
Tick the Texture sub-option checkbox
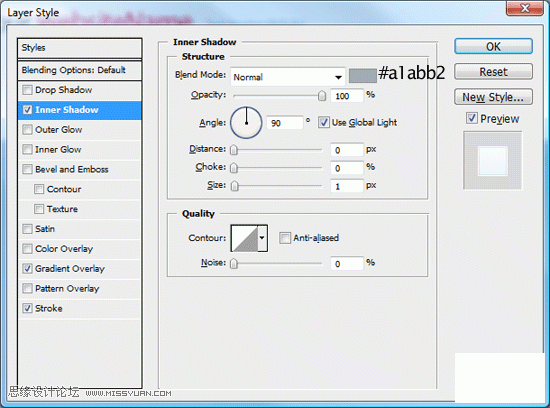point(39,209)
